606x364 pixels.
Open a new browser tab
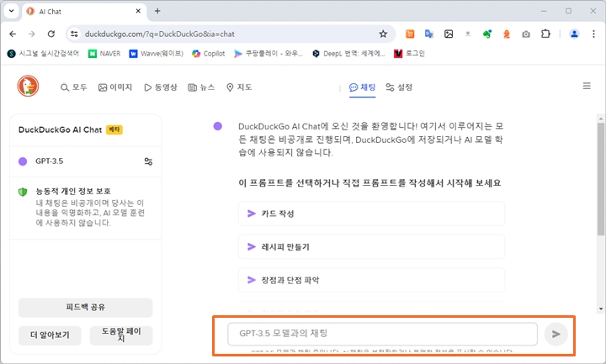point(157,11)
